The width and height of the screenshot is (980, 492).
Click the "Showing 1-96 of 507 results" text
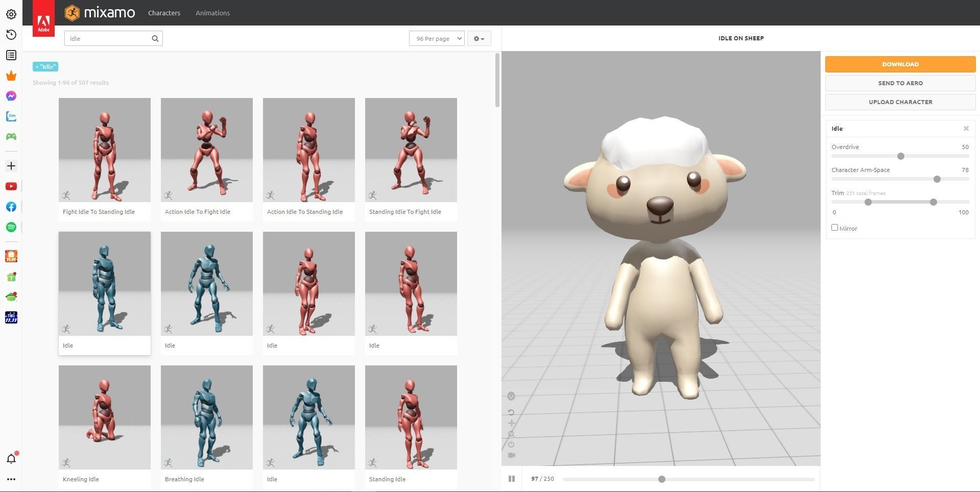[x=70, y=83]
